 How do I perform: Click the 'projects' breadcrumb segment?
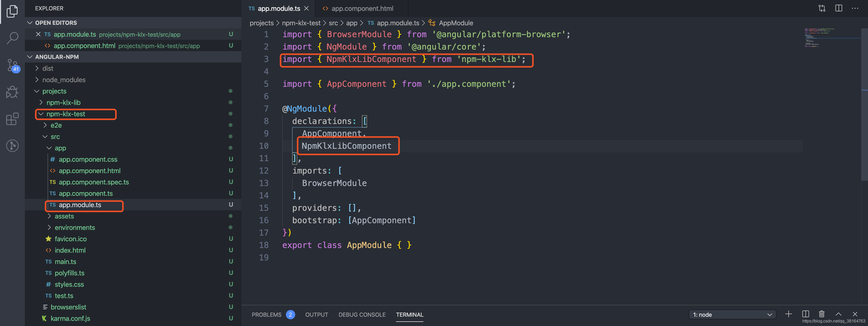point(262,23)
